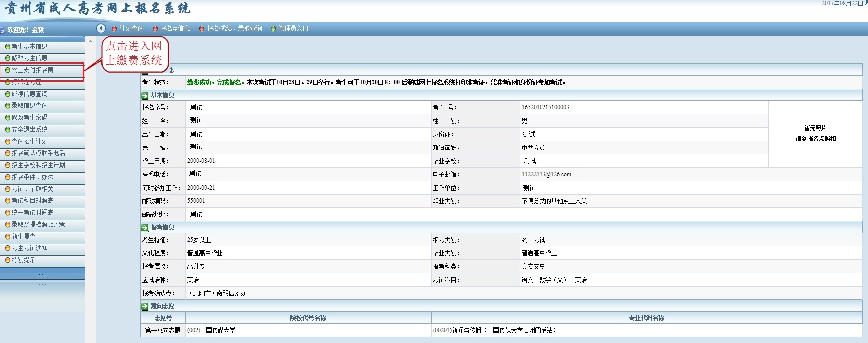Click the sidebar bottom resize handle
868x343 pixels.
point(42,275)
